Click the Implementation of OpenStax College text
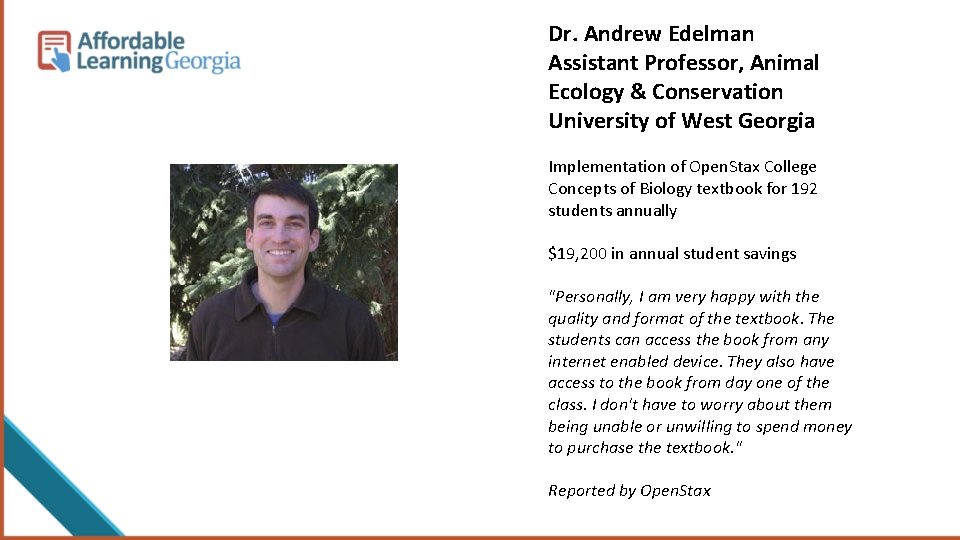 (x=682, y=167)
